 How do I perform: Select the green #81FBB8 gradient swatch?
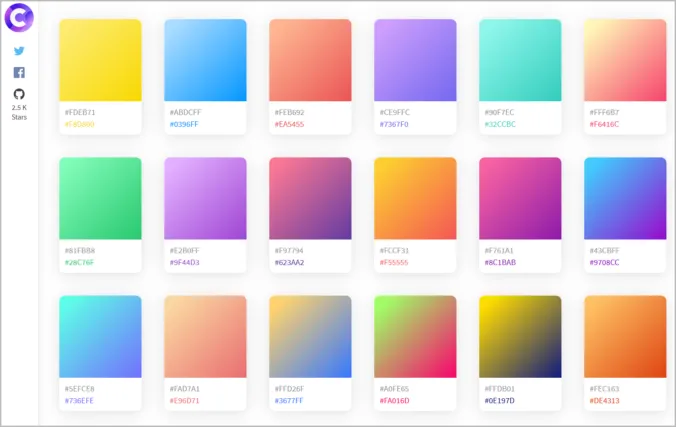point(100,198)
